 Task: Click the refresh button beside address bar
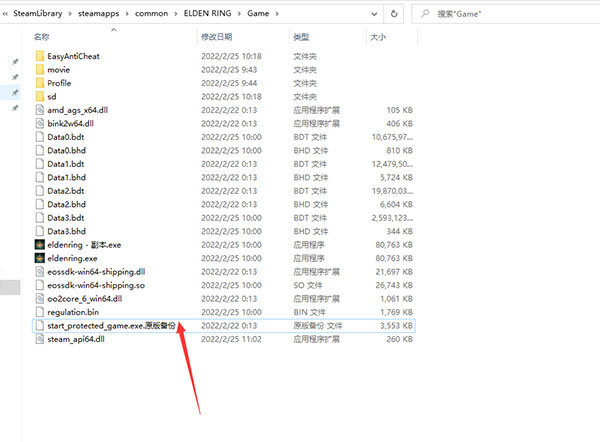click(x=394, y=11)
